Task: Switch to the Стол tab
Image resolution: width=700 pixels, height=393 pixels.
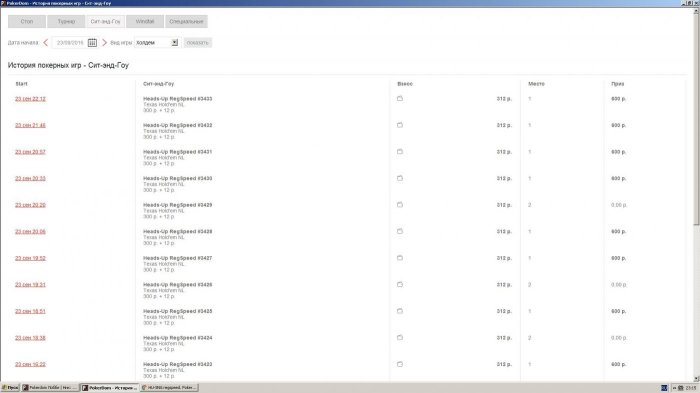Action: pyautogui.click(x=27, y=21)
